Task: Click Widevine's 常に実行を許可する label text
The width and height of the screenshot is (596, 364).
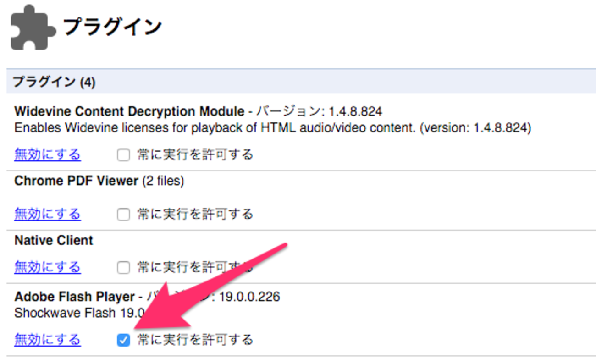Action: click(x=195, y=155)
